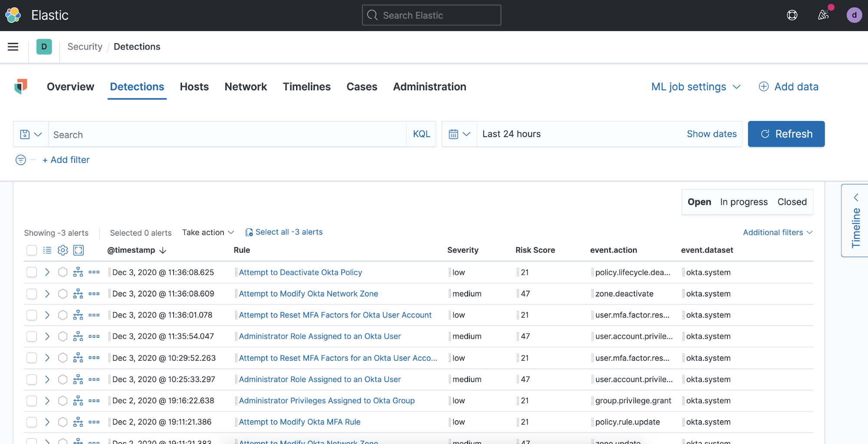
Task: Open the hamburger navigation menu
Action: tap(13, 46)
